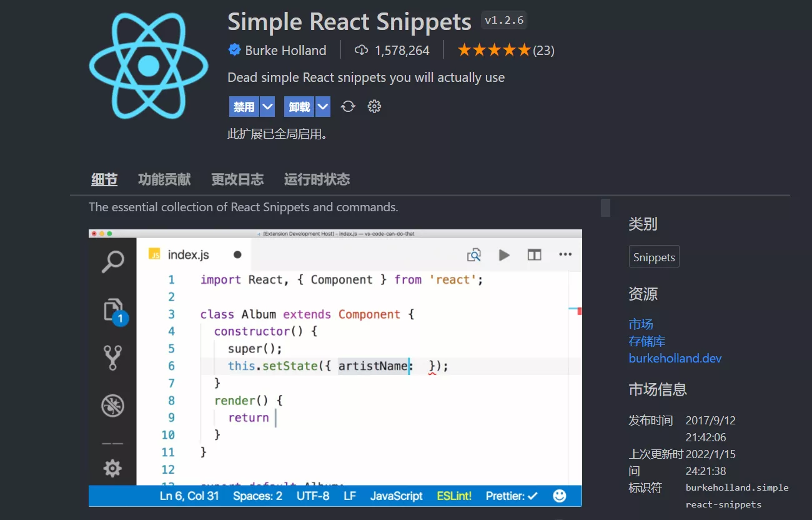The image size is (812, 520).
Task: Click the Simple React Snippets title
Action: 349,22
